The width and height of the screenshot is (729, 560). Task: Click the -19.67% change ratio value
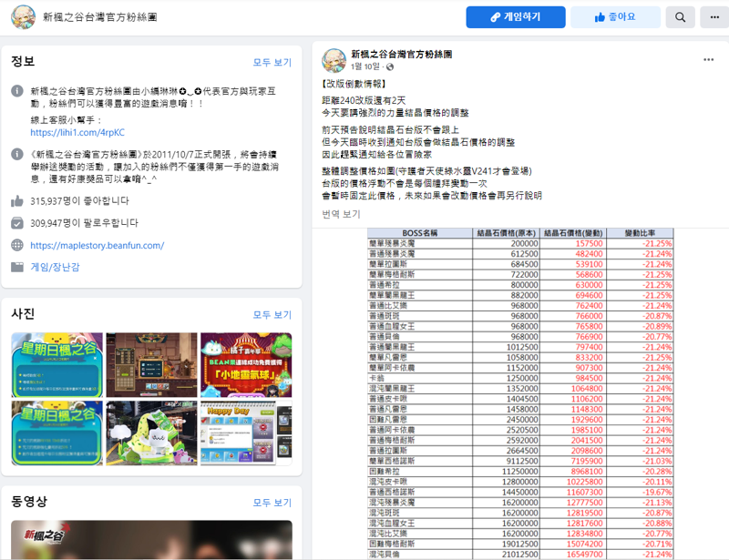pos(657,492)
